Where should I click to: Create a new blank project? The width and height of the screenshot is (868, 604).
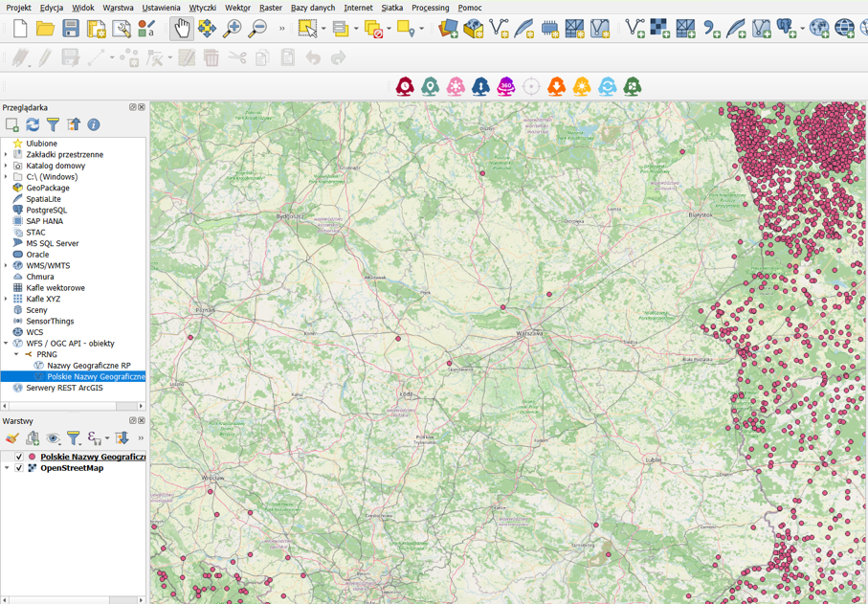click(20, 28)
